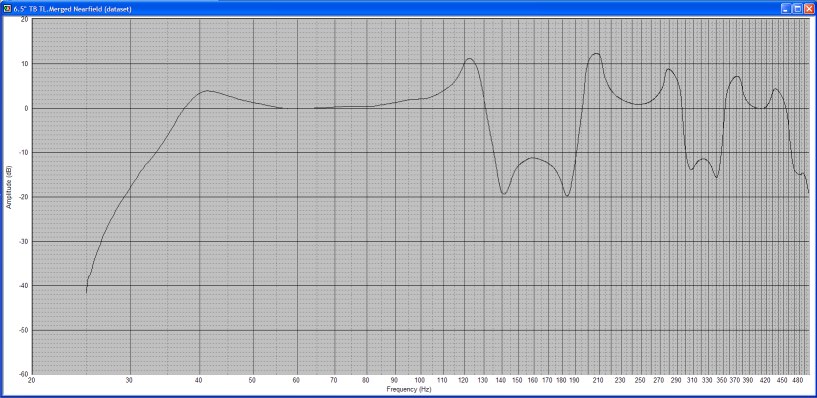The image size is (817, 398).
Task: Click the 270 Hz frequency axis label
Action: coord(659,380)
